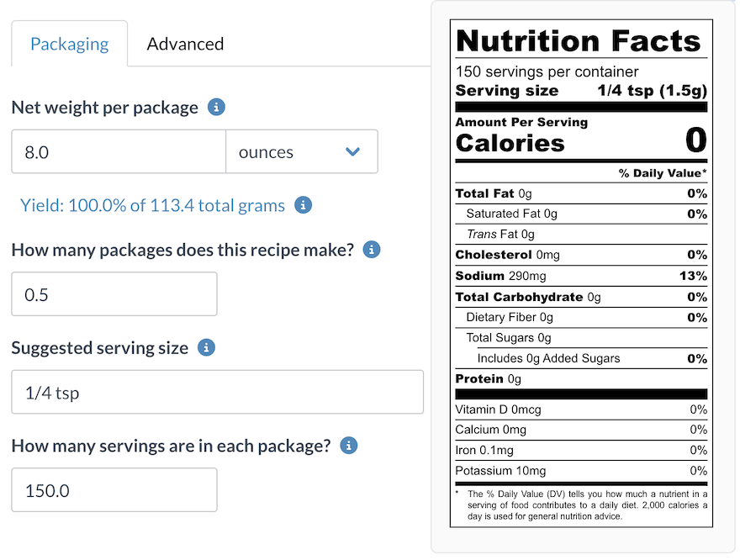This screenshot has height=560, width=740.
Task: Switch to the Packaging tab
Action: (69, 44)
